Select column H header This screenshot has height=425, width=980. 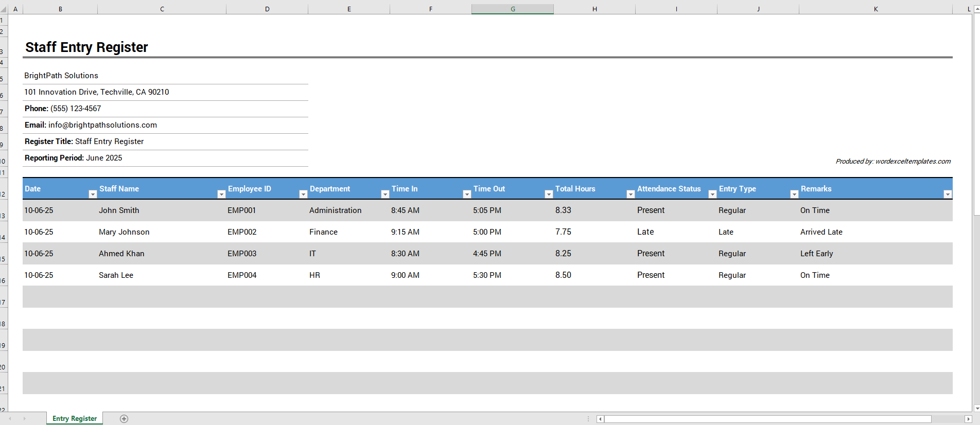point(594,9)
